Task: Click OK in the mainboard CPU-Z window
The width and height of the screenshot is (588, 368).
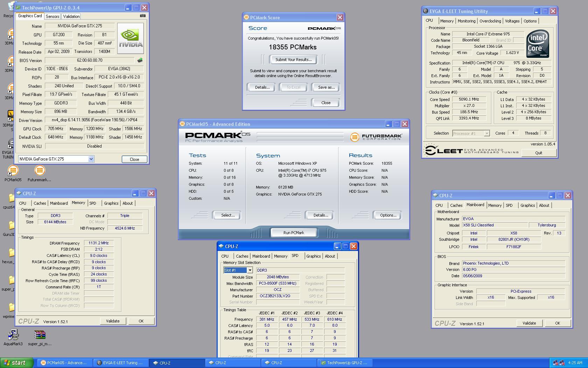Action: (x=557, y=323)
